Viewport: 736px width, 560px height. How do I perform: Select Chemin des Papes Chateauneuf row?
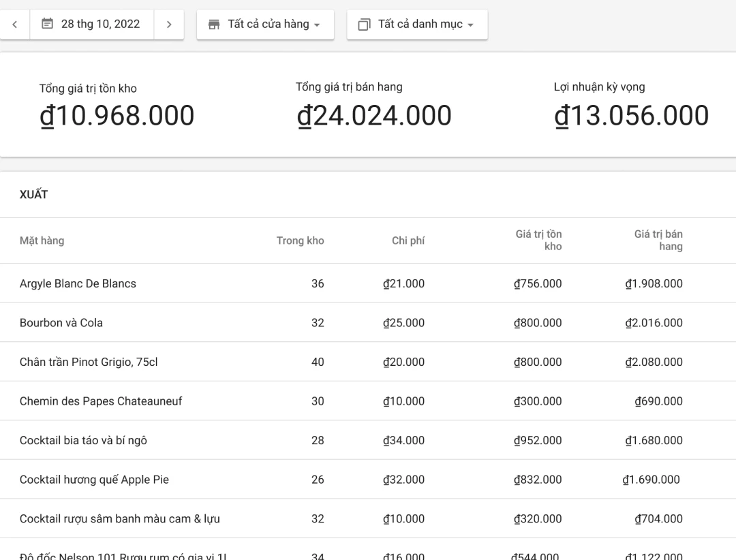[x=101, y=401]
